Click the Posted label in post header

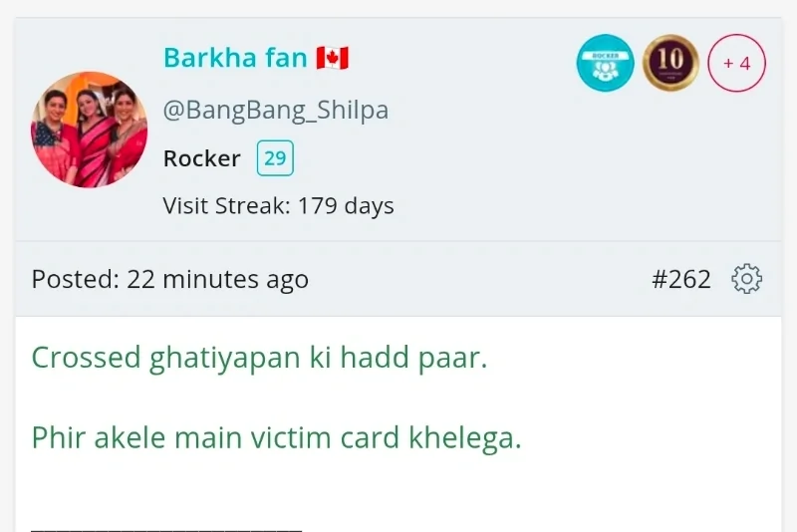76,279
